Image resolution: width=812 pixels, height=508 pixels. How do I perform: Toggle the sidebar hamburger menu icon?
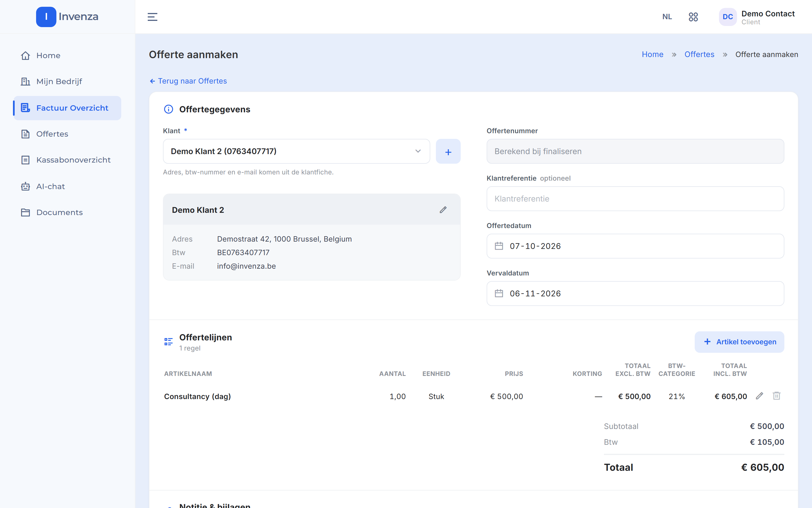(152, 17)
